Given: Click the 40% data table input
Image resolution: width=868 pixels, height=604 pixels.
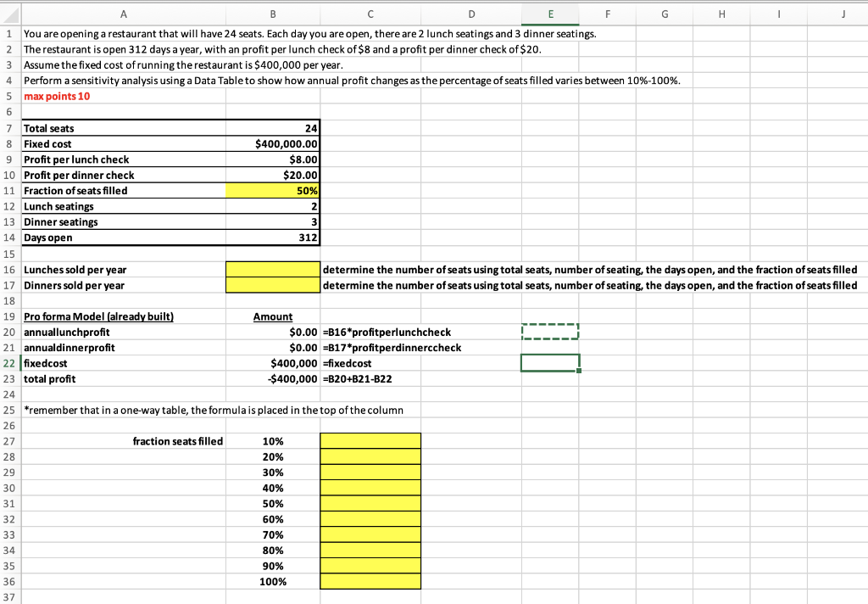Looking at the screenshot, I should [x=273, y=488].
